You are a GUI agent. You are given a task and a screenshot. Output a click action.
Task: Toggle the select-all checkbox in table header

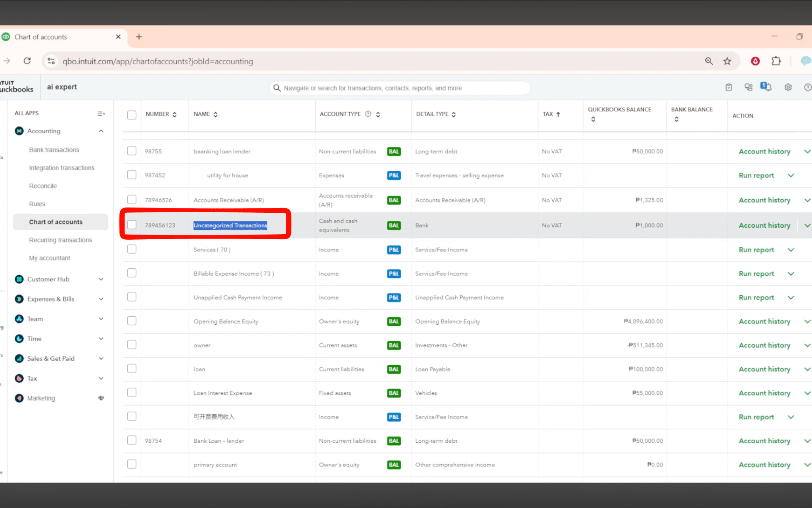click(x=132, y=115)
